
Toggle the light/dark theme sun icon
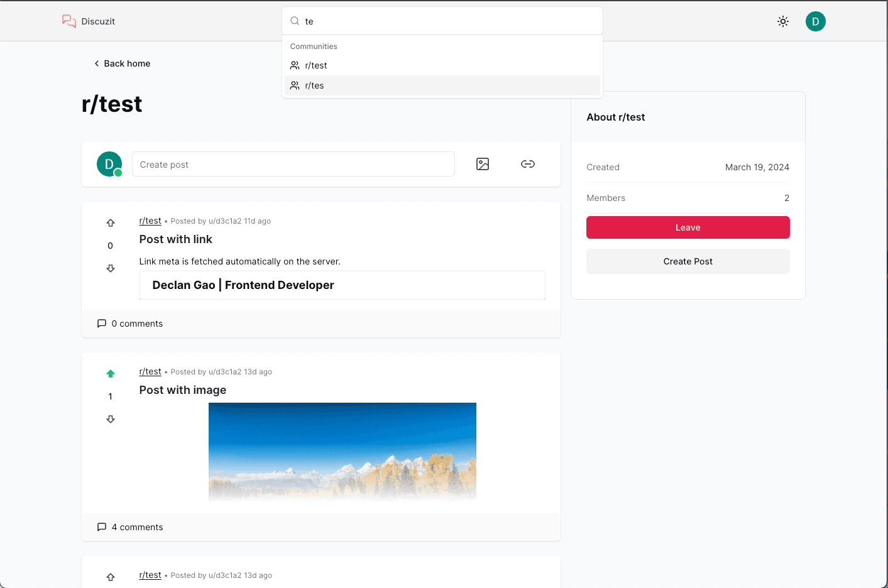click(783, 21)
